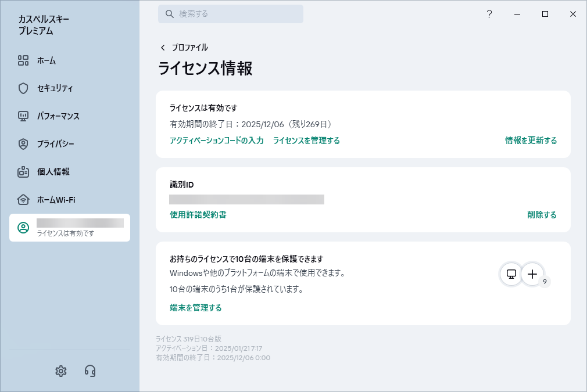The height and width of the screenshot is (392, 587).
Task: Click the 識別ID heading
Action: point(181,185)
